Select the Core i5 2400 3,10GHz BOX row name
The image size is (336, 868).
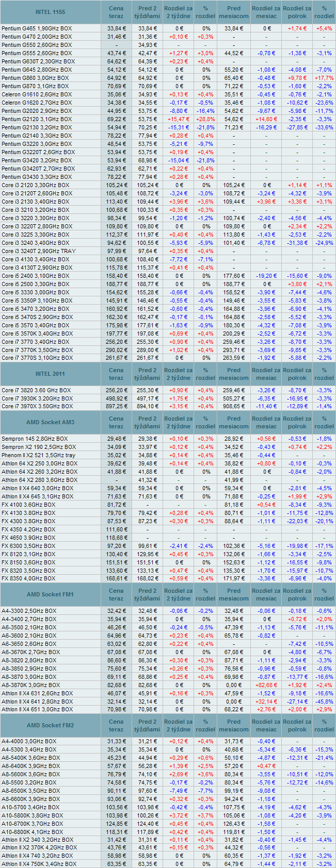tap(35, 276)
